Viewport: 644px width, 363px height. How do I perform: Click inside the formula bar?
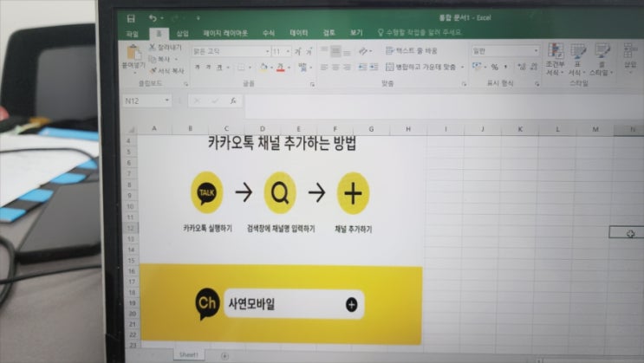coord(444,107)
